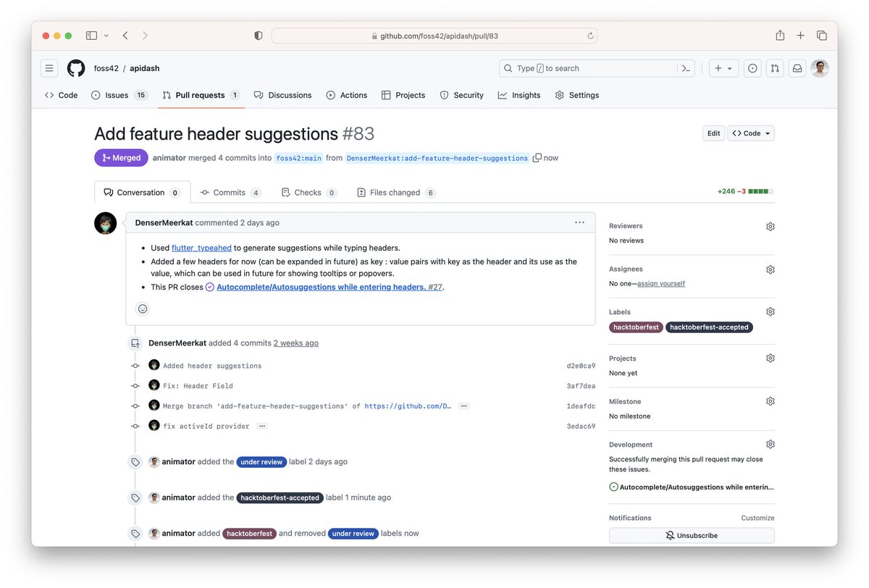Open Reviewers settings gear
The image size is (869, 588).
tap(770, 226)
